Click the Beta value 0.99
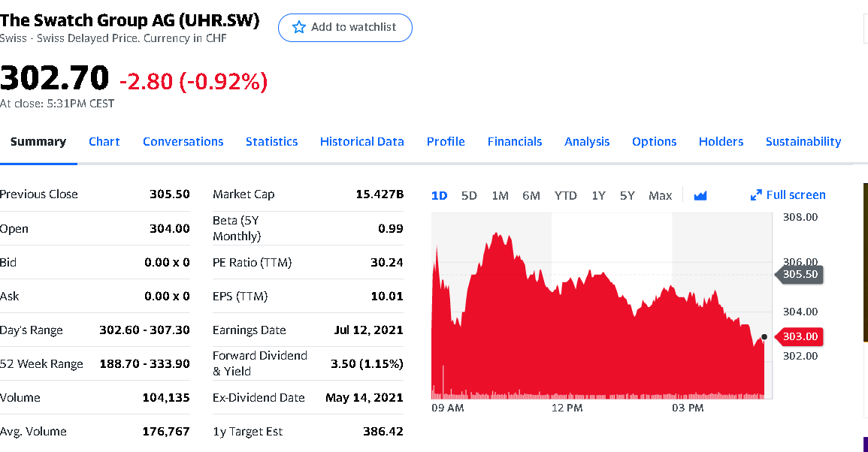Screen dimensions: 868x452 pyautogui.click(x=390, y=228)
